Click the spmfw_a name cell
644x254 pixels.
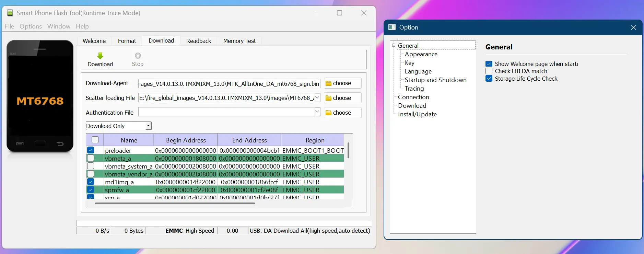tap(129, 190)
